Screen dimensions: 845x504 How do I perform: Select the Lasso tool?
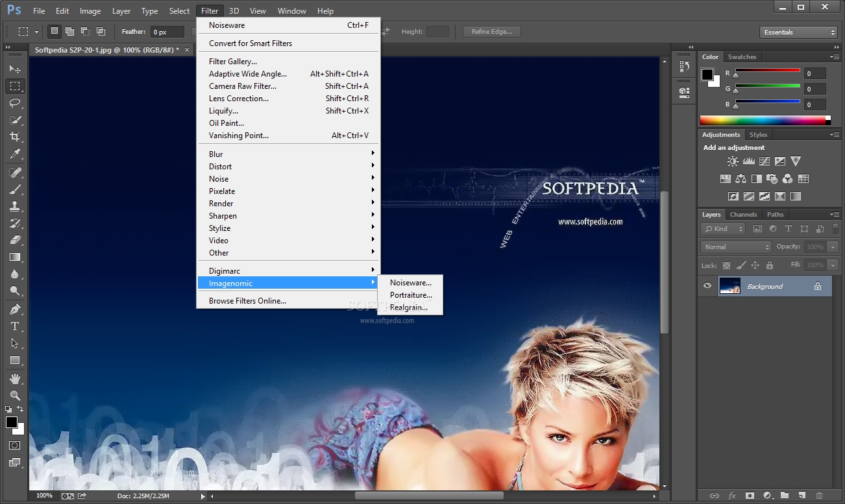(x=15, y=102)
